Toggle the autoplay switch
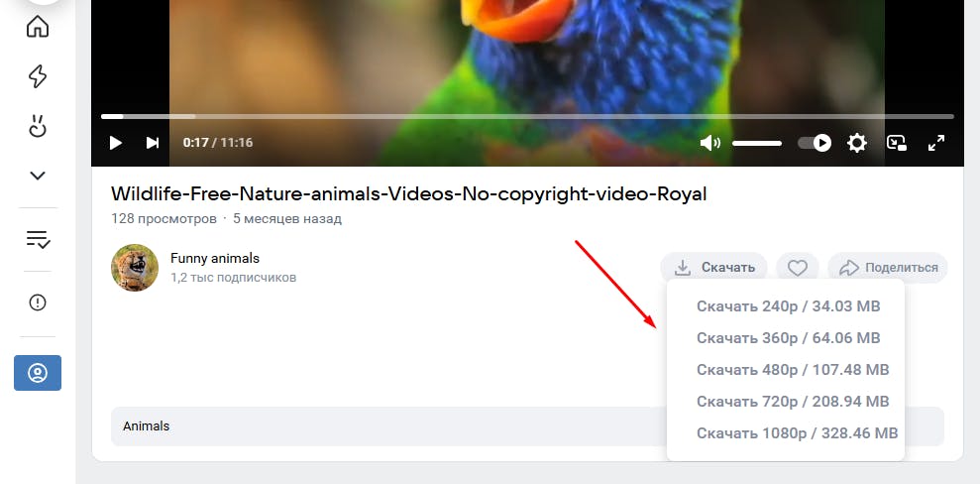 tap(815, 143)
